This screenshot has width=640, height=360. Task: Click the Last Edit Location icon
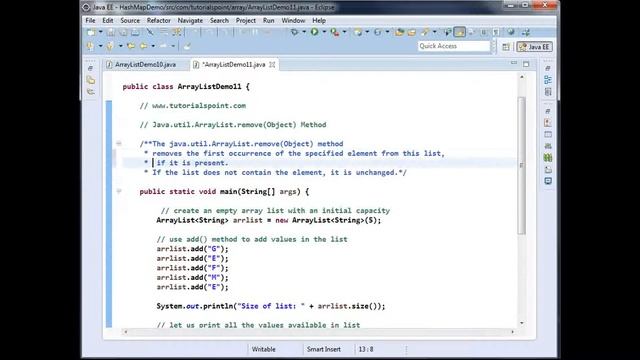pos(131,47)
